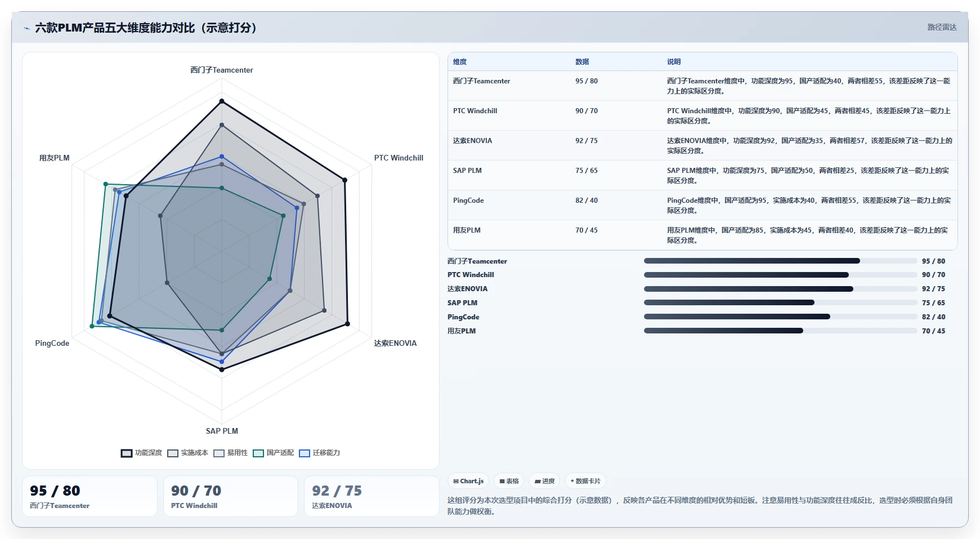This screenshot has height=539, width=980.
Task: Click the footer note starting 这组评分为本次选型项目
Action: (x=700, y=506)
